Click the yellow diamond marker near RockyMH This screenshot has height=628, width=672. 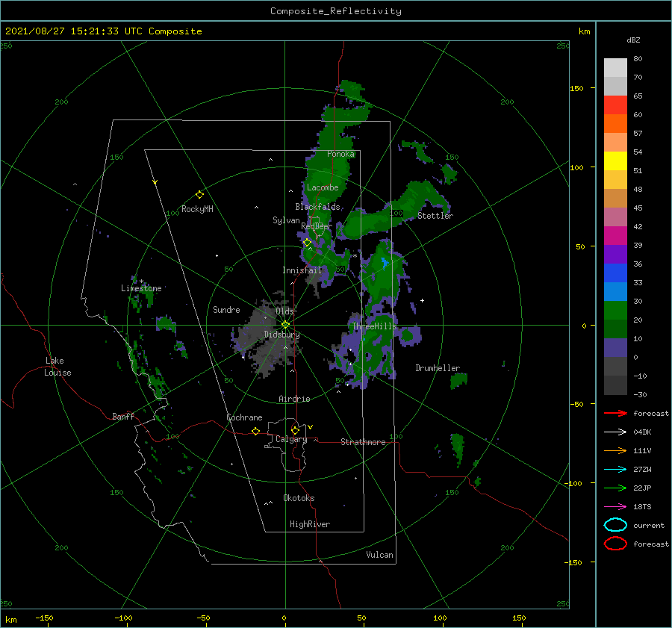tap(199, 195)
